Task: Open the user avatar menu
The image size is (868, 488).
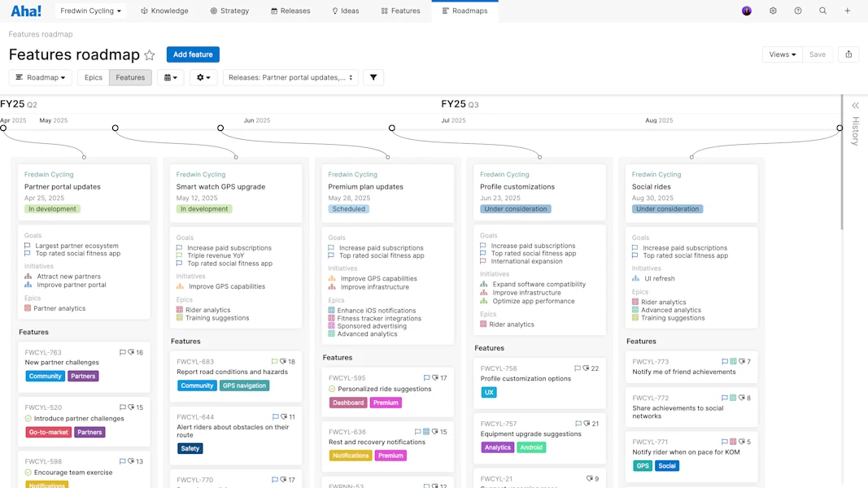Action: [x=746, y=11]
